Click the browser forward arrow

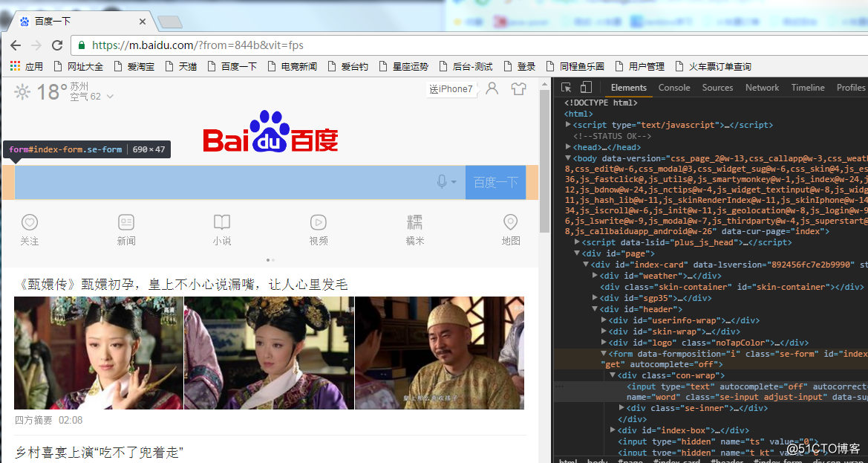36,45
